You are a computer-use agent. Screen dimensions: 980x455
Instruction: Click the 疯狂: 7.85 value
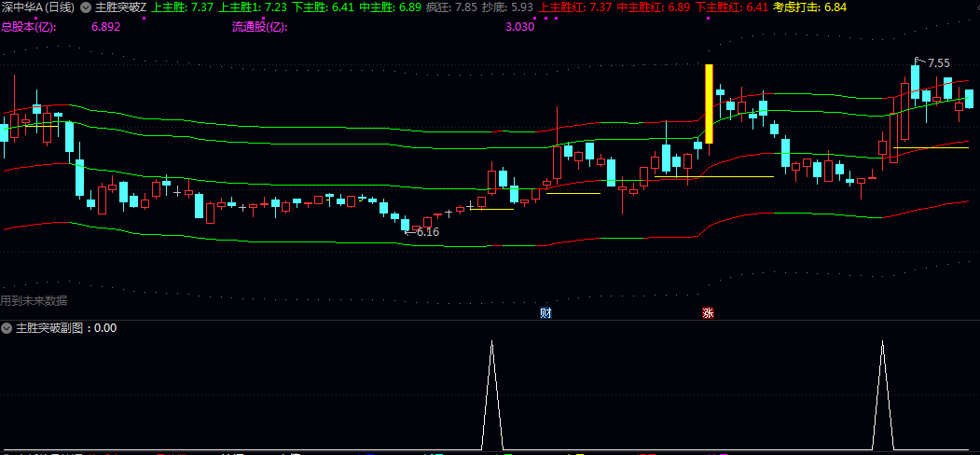(x=451, y=8)
